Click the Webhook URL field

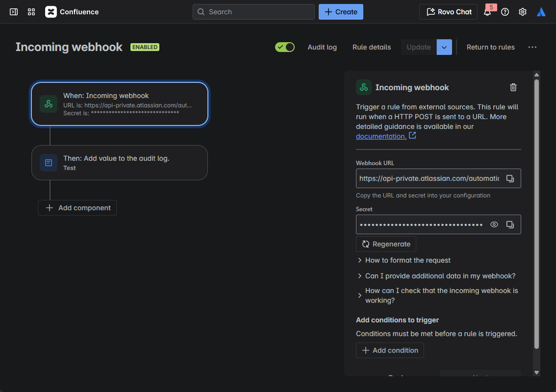pyautogui.click(x=429, y=178)
